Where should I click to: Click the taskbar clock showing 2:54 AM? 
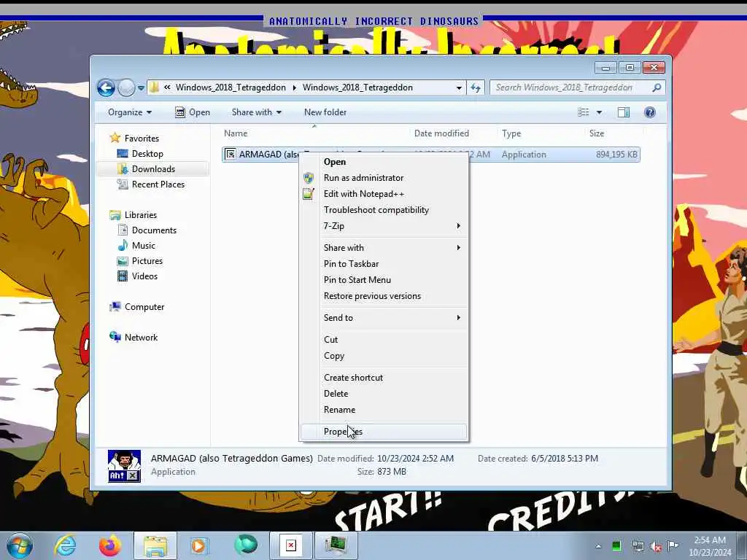click(x=710, y=546)
